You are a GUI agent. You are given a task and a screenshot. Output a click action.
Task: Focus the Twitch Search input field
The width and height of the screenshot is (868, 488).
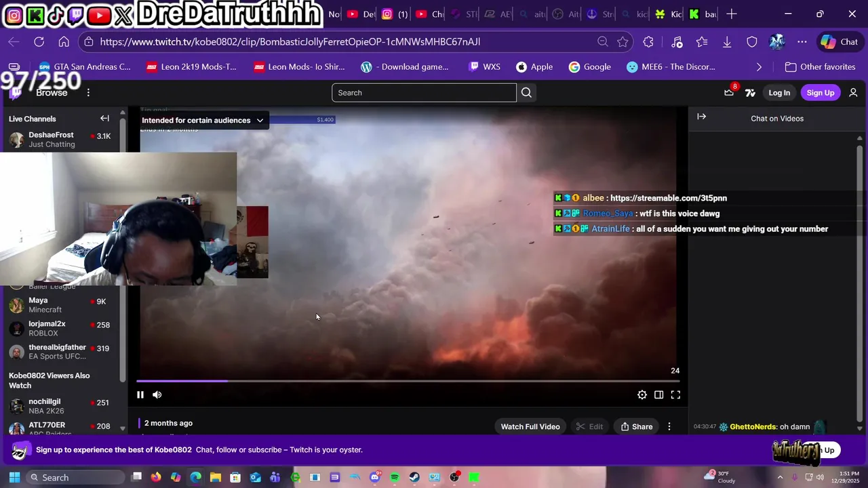coord(424,93)
